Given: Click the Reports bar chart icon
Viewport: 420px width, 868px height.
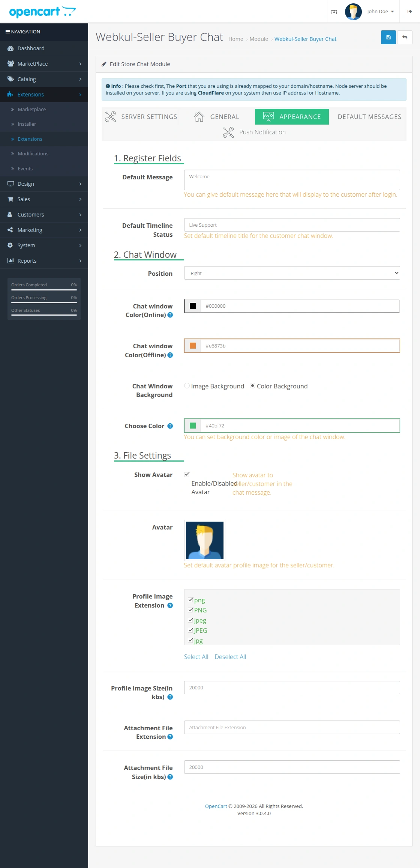Looking at the screenshot, I should click(x=10, y=261).
